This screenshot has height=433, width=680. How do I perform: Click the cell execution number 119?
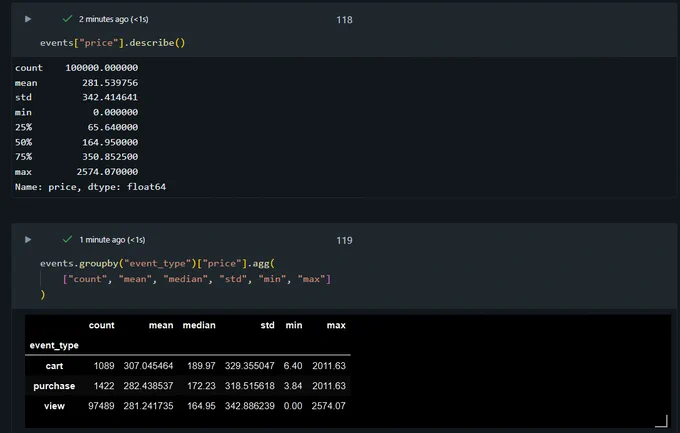(344, 240)
